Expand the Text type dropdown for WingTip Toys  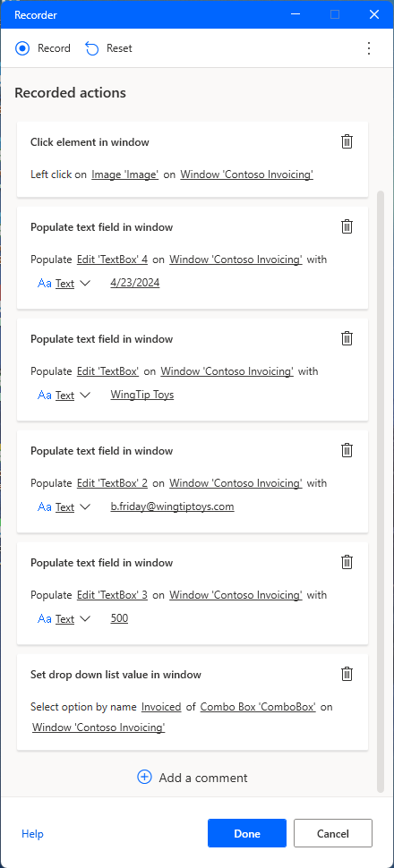tap(85, 395)
